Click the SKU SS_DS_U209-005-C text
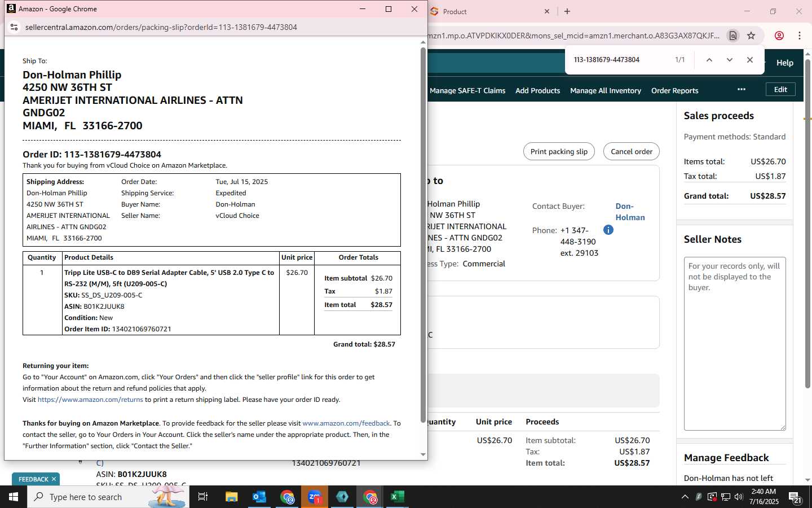 (103, 295)
